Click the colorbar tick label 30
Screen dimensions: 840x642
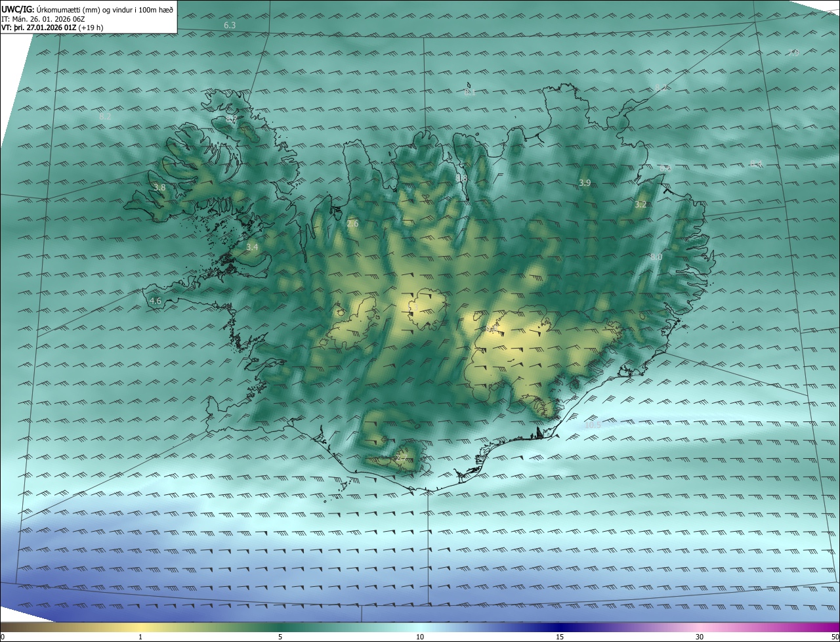pyautogui.click(x=700, y=637)
